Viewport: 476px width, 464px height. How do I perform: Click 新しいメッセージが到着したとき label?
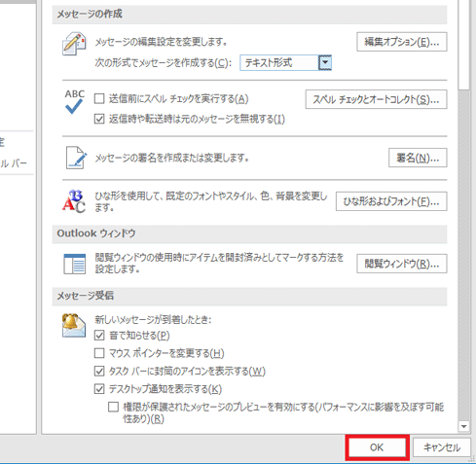[153, 320]
